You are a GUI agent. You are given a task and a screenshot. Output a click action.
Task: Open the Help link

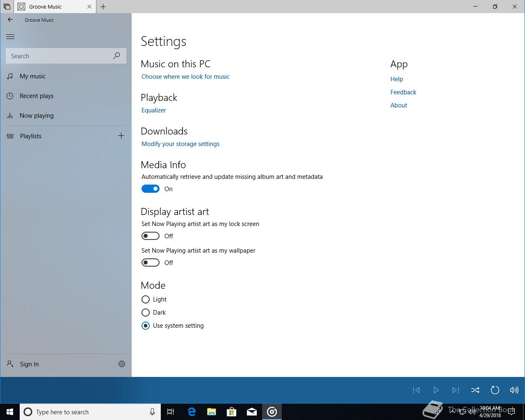[x=397, y=79]
